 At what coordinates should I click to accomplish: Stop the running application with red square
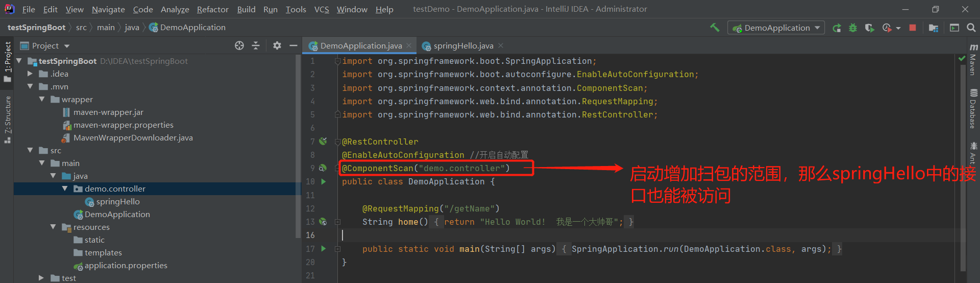tap(913, 28)
